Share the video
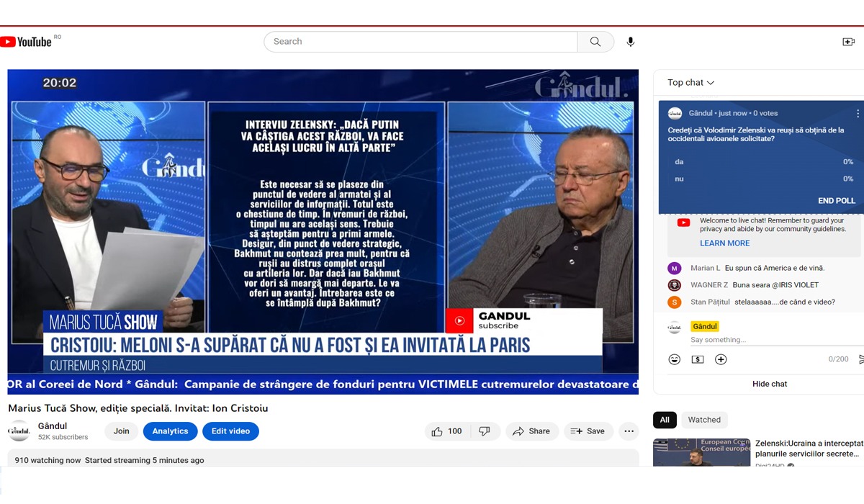 [x=531, y=431]
